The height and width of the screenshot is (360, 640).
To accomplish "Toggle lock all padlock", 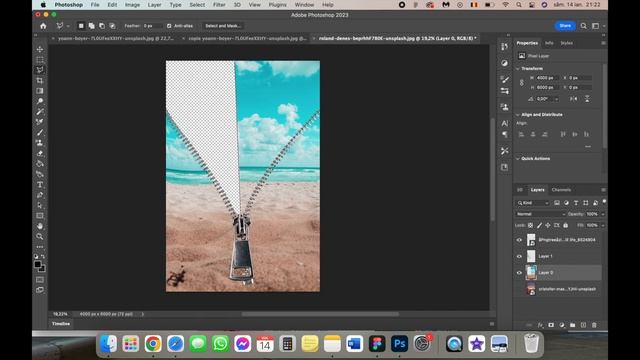I will click(x=566, y=225).
